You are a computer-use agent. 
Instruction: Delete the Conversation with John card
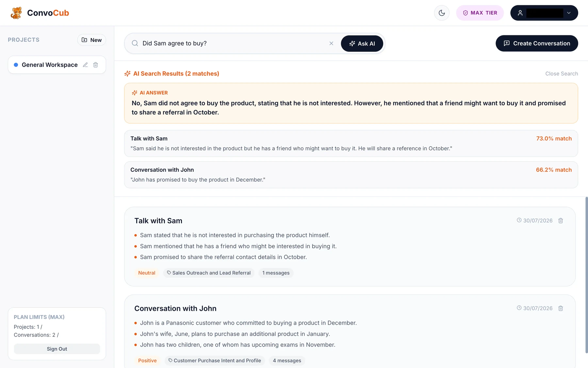(x=561, y=308)
